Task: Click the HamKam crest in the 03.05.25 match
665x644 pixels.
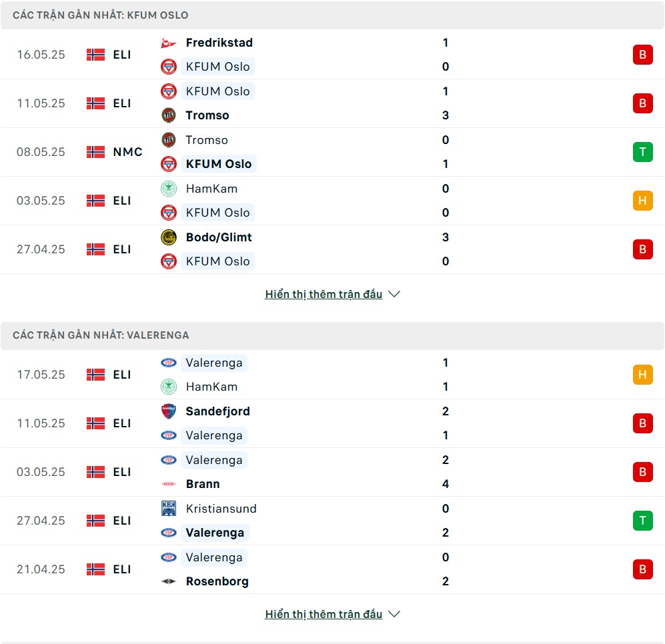Action: 168,189
